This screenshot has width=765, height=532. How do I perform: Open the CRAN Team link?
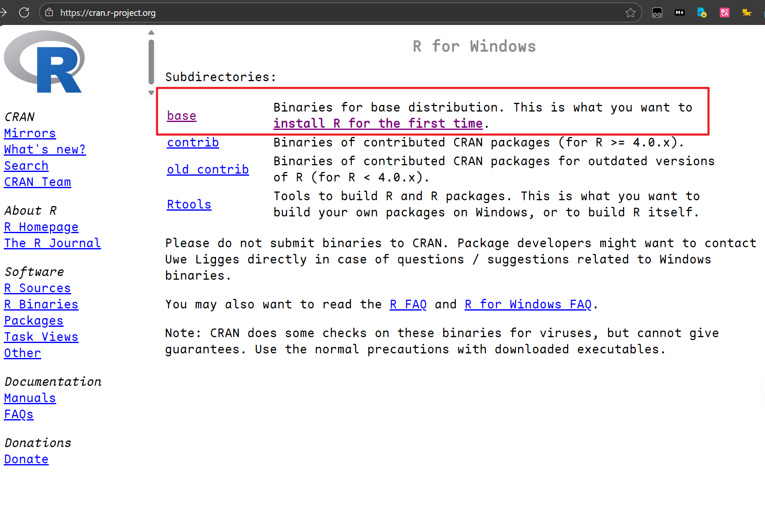[37, 182]
